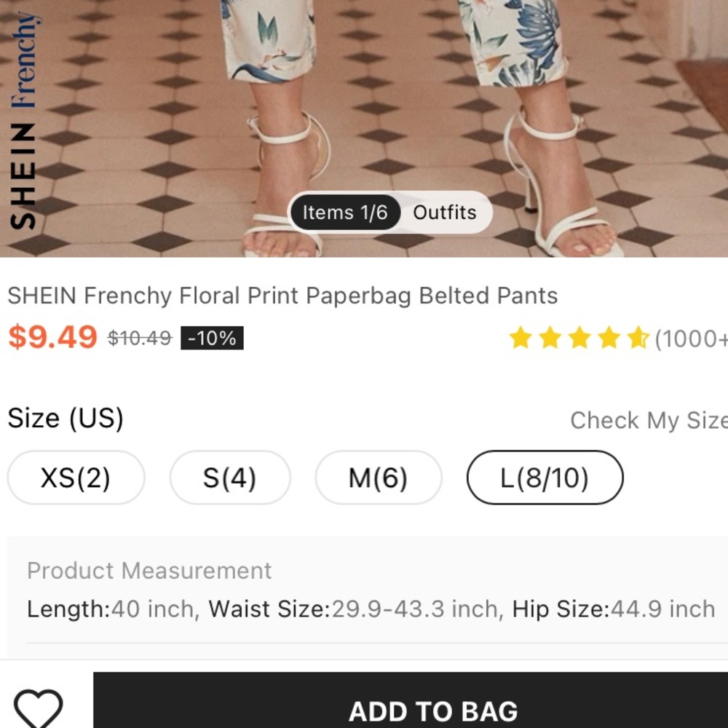Select size XS(2)
The image size is (728, 728).
(76, 478)
